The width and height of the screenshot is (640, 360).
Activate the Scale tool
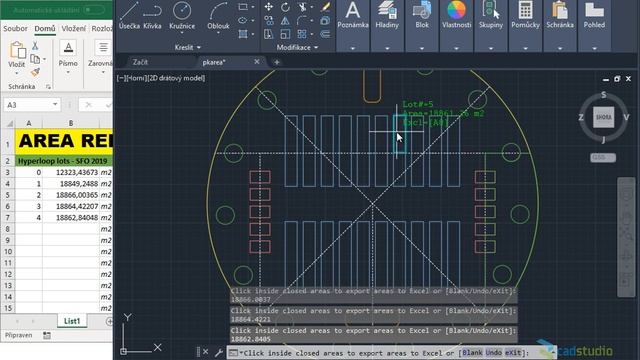[x=285, y=34]
